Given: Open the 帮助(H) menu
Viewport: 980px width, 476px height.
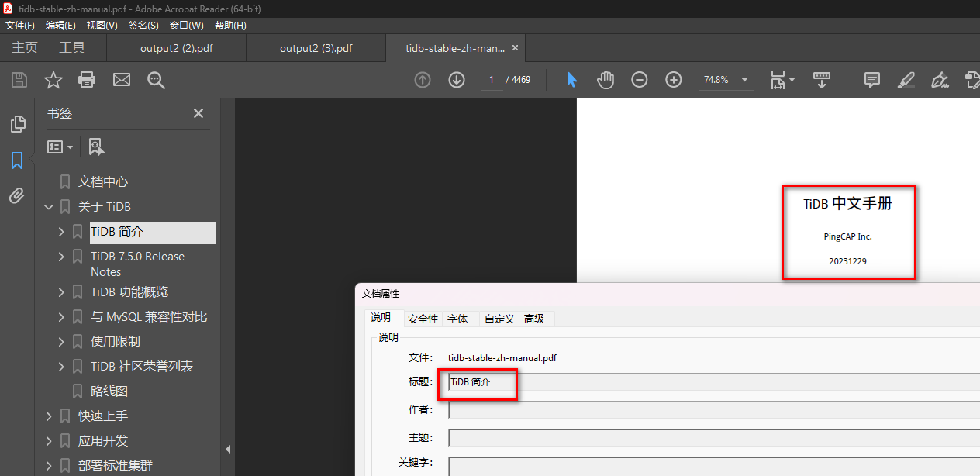Looking at the screenshot, I should pyautogui.click(x=230, y=26).
